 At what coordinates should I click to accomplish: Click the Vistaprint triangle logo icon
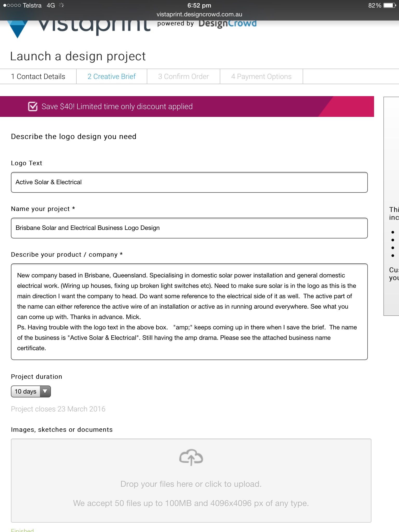(17, 29)
